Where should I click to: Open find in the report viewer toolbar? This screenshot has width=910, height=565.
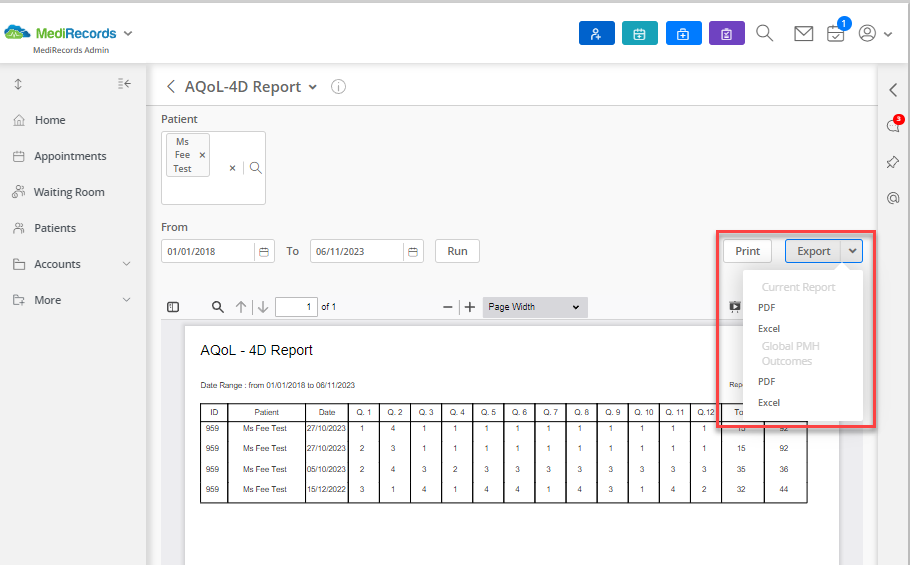(218, 307)
